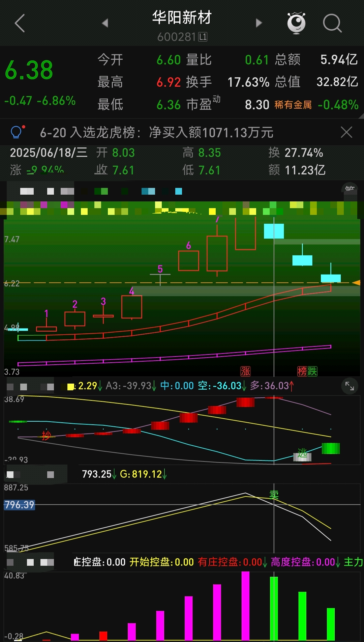Tap the change text -0.47 -6.86%

click(x=40, y=101)
